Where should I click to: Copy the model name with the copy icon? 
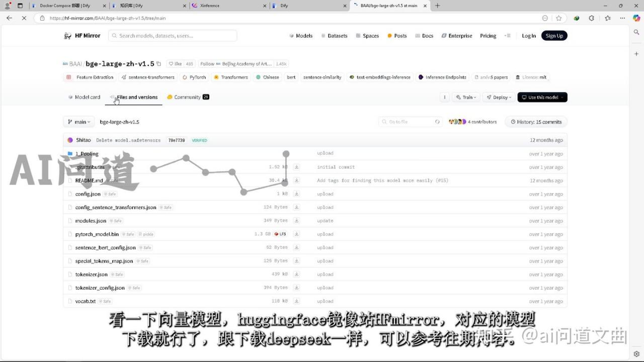point(159,64)
